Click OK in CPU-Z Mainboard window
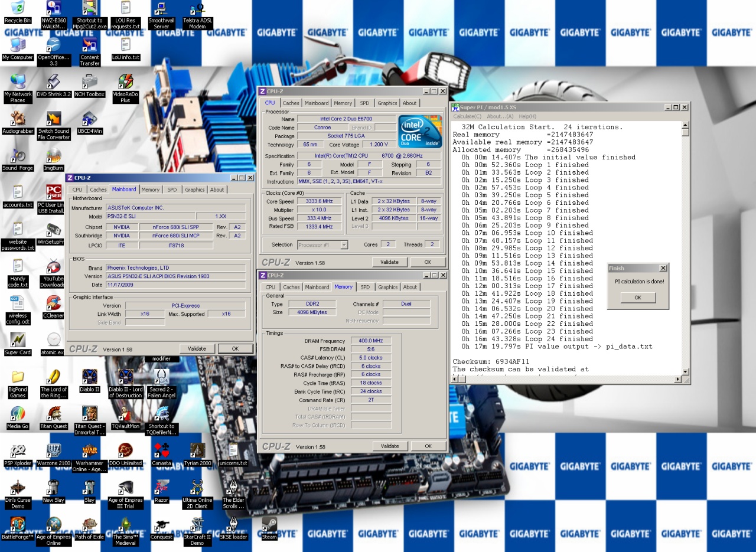Viewport: 756px width, 552px height. coord(235,349)
